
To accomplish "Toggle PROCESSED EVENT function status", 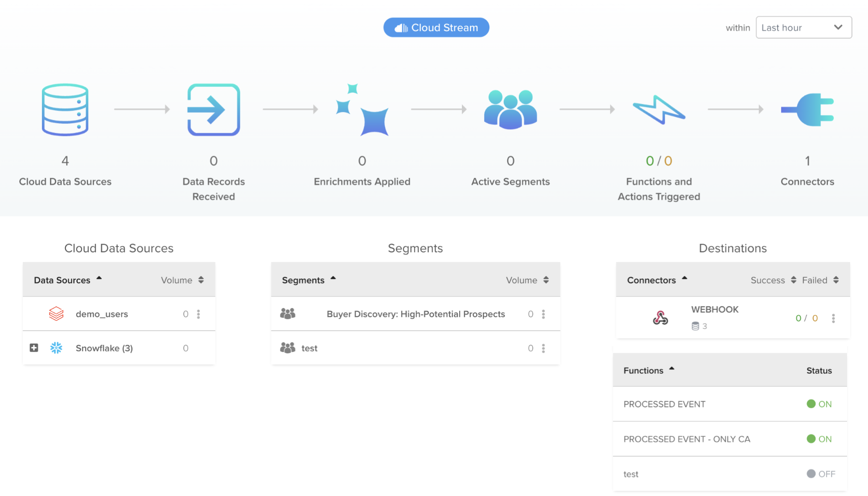I will (819, 404).
